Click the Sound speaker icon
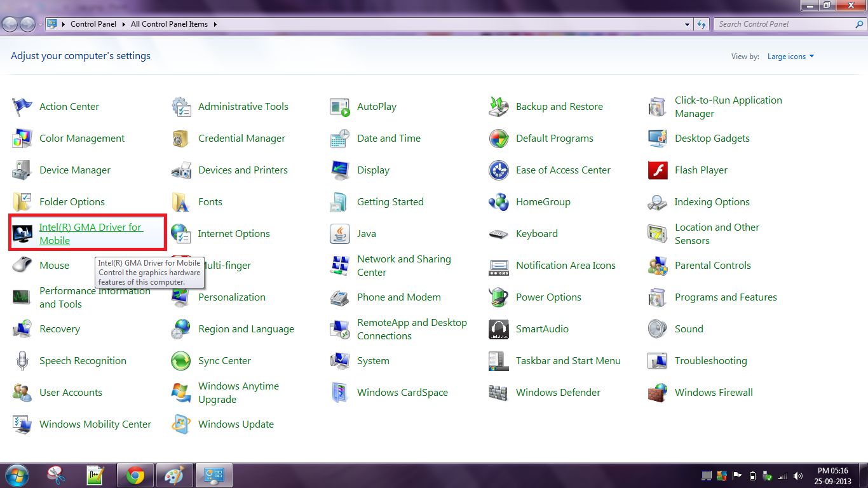Screen dimensions: 868x488 [658, 329]
